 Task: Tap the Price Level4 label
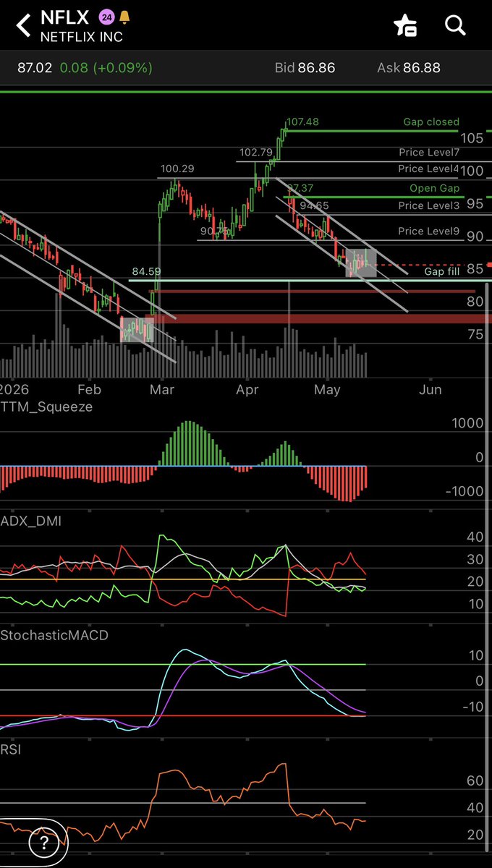point(429,169)
